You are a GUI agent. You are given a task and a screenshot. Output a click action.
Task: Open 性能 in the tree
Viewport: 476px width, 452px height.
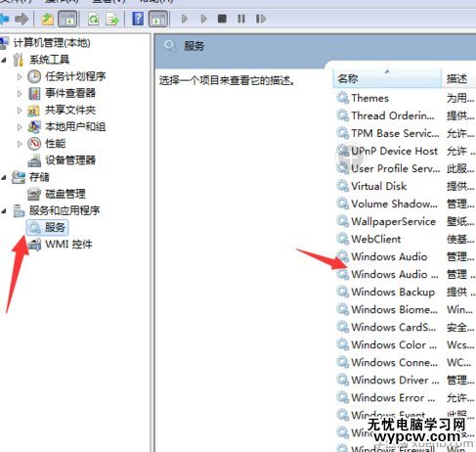pyautogui.click(x=56, y=144)
